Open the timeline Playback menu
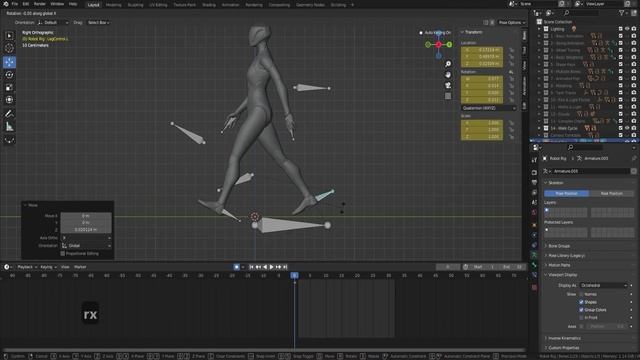The width and height of the screenshot is (640, 360). click(x=27, y=267)
